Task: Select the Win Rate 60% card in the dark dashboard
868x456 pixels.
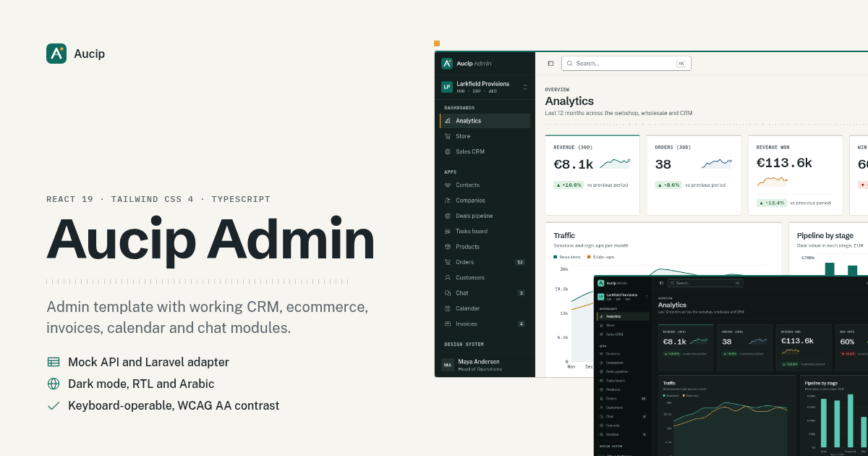Action: tap(852, 347)
